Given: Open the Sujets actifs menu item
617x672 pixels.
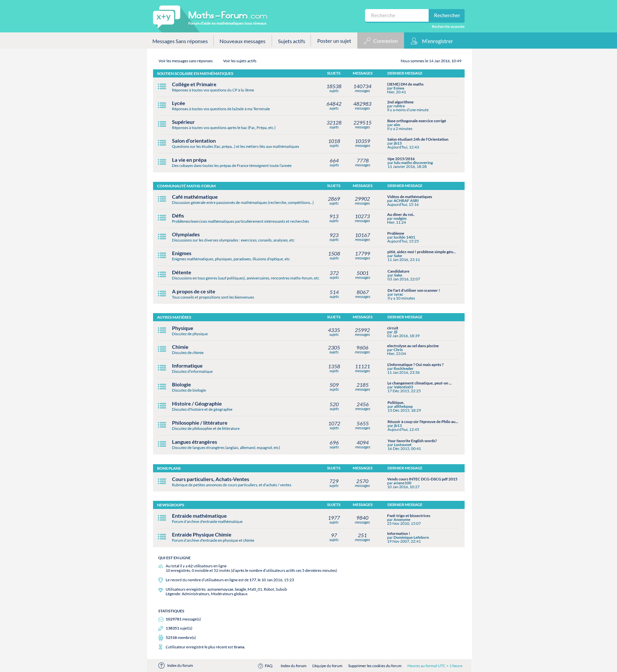Looking at the screenshot, I should pos(291,41).
